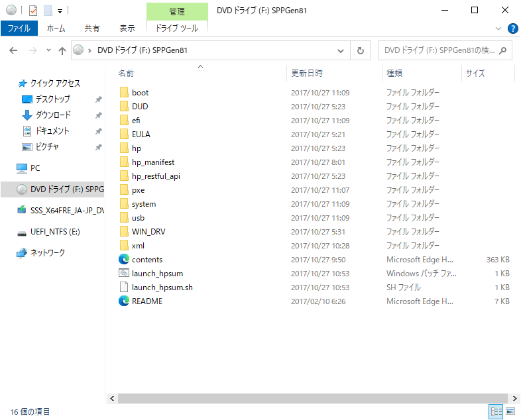Screen dimensions: 521x420
Task: Click the pin icon next to ダウンロード
Action: (x=98, y=115)
